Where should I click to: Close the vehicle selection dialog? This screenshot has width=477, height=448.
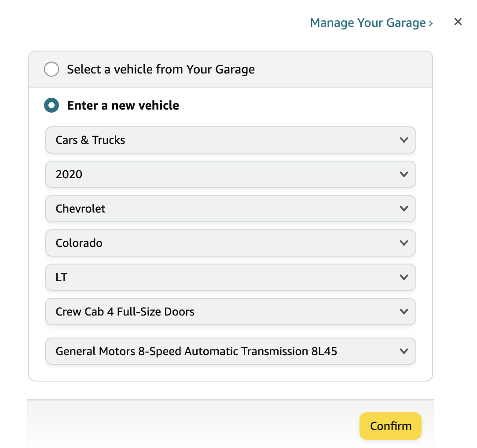point(458,22)
